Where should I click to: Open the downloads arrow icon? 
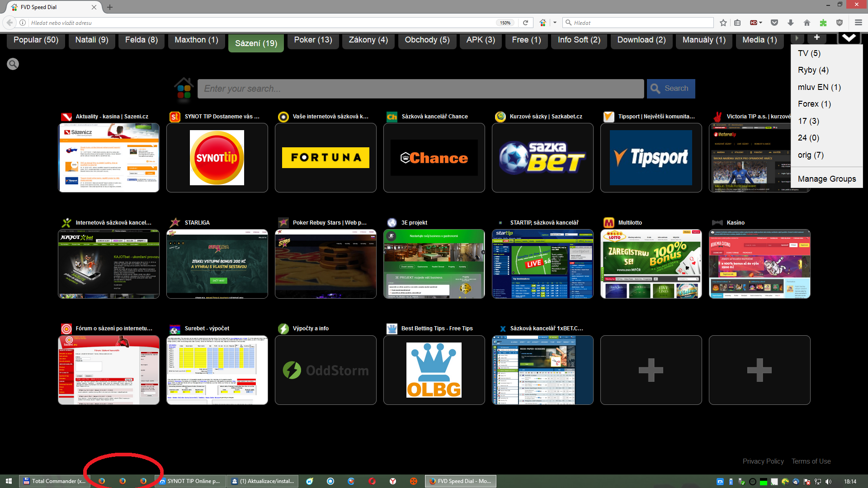click(791, 23)
